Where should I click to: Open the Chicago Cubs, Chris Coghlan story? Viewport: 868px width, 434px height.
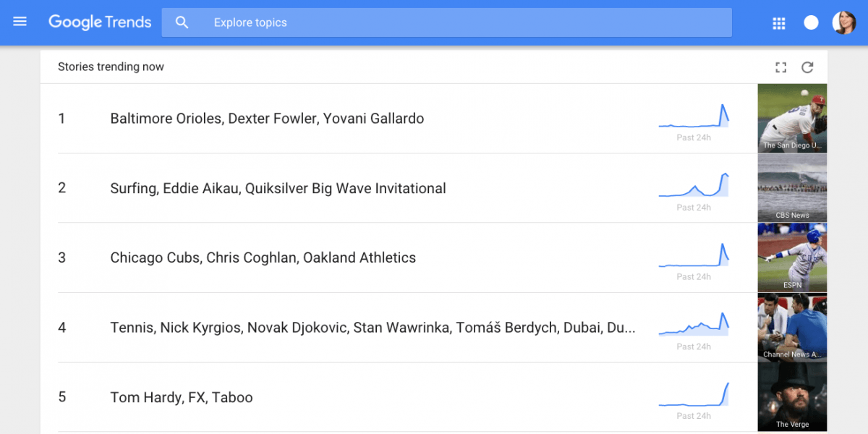point(263,258)
